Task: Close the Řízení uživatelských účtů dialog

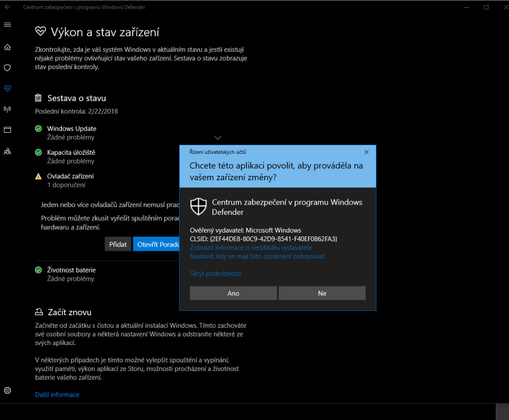Action: pyautogui.click(x=367, y=152)
